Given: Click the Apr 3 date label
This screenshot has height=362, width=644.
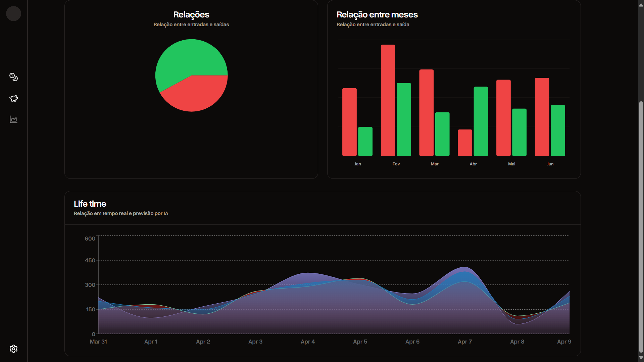Looking at the screenshot, I should (255, 342).
